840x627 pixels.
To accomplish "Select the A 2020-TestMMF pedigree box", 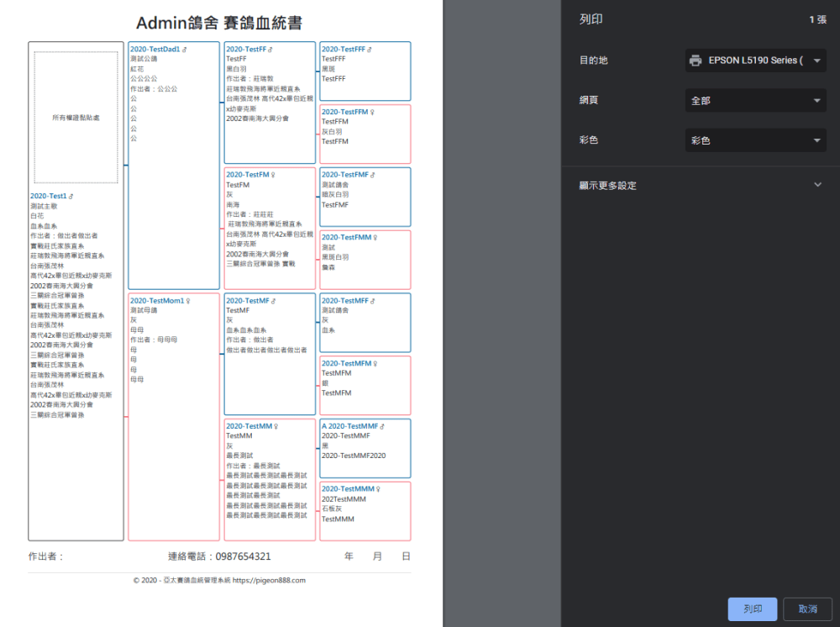I will (x=363, y=448).
